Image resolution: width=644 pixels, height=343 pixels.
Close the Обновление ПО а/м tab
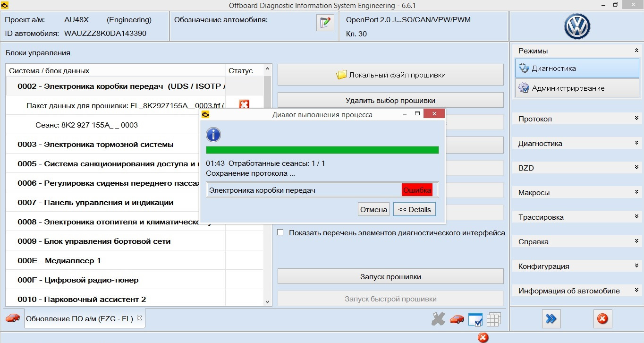click(x=139, y=318)
